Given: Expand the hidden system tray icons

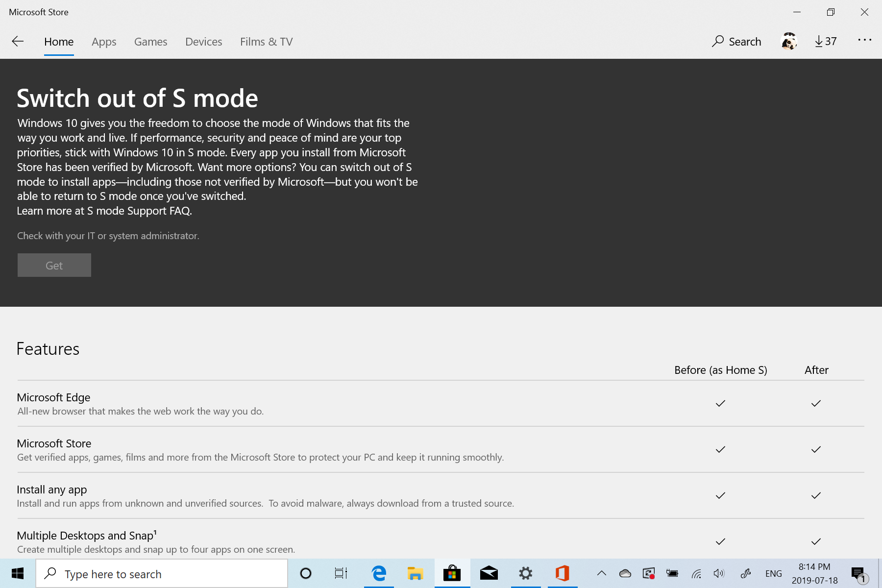Looking at the screenshot, I should (x=601, y=573).
